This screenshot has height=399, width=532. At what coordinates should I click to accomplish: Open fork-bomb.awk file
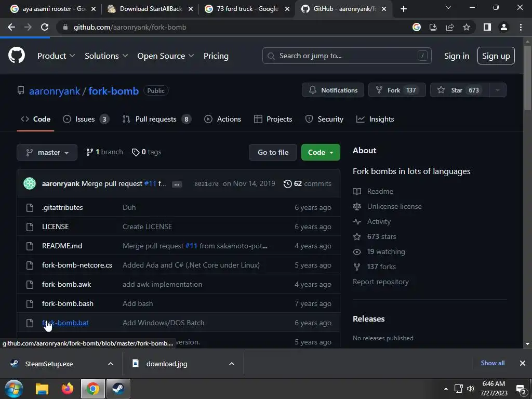pos(66,284)
